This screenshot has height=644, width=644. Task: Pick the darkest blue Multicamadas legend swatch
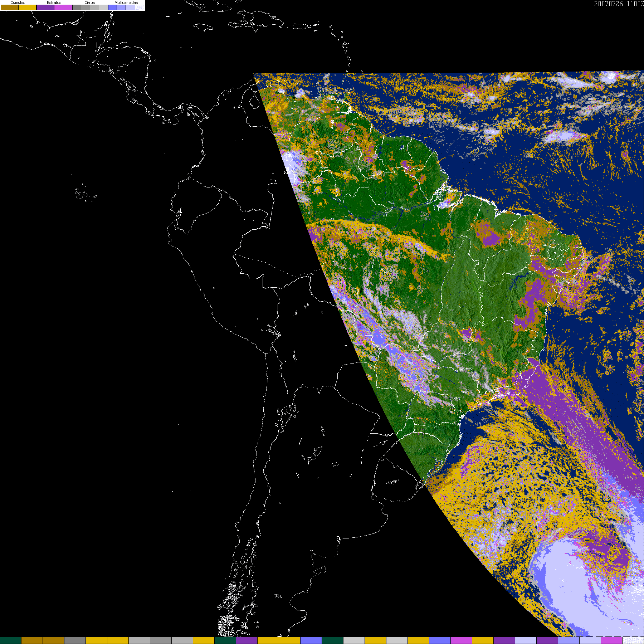[112, 7]
